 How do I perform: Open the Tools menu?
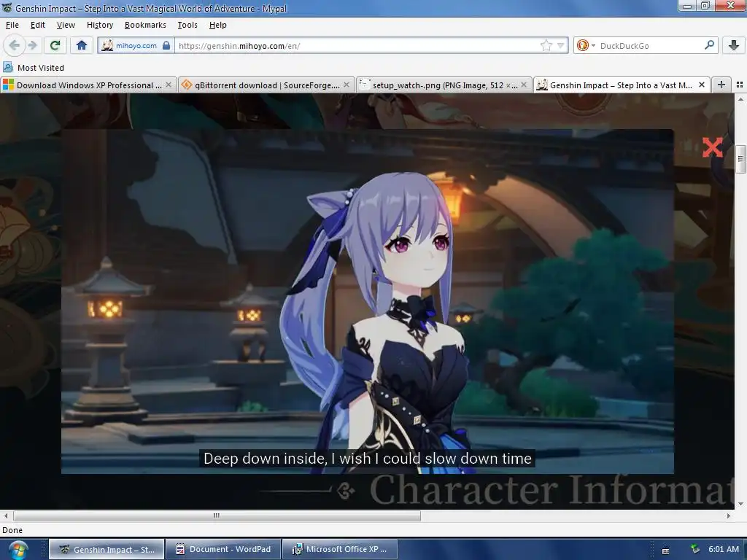pos(187,25)
